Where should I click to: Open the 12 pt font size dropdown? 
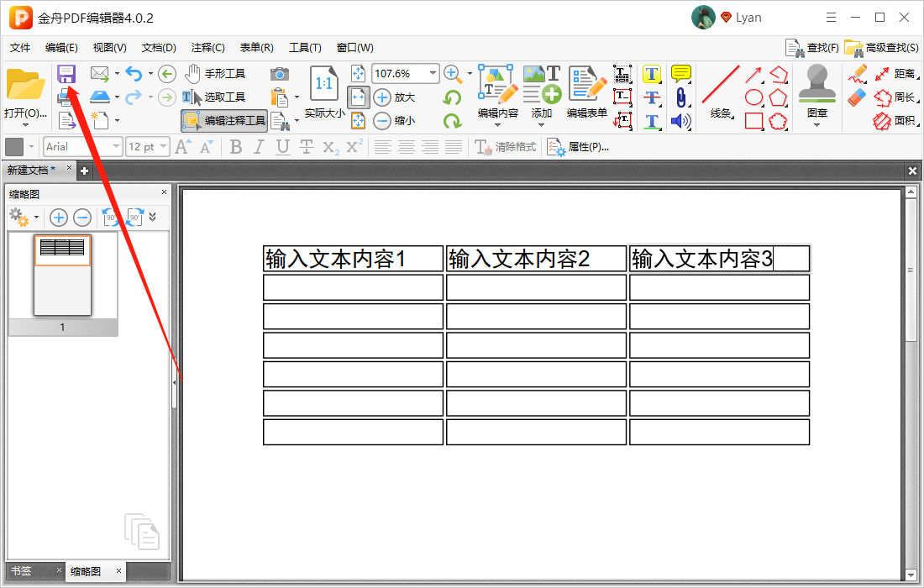pyautogui.click(x=163, y=147)
